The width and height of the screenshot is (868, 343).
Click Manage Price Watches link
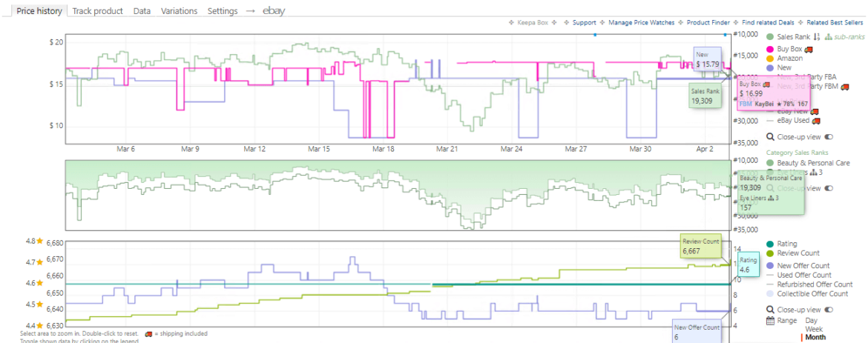click(642, 23)
